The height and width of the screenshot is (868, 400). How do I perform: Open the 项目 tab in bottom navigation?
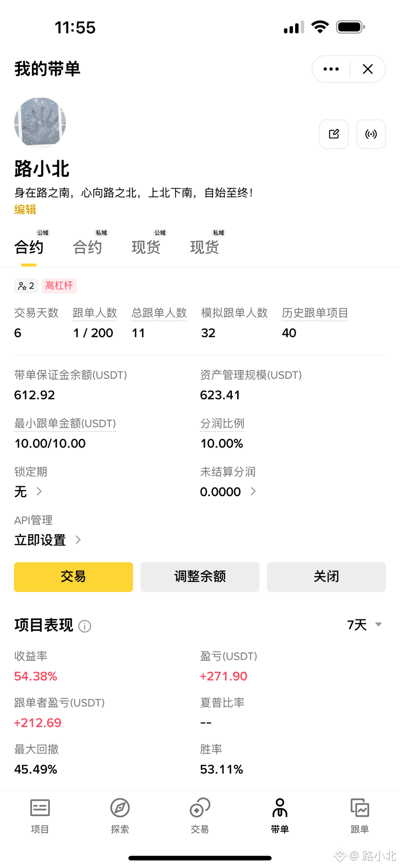click(40, 816)
